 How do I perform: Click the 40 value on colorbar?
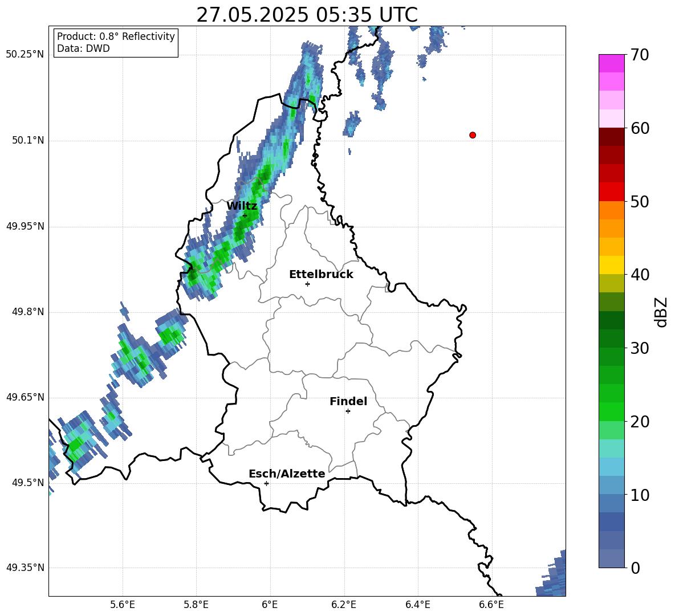point(639,275)
